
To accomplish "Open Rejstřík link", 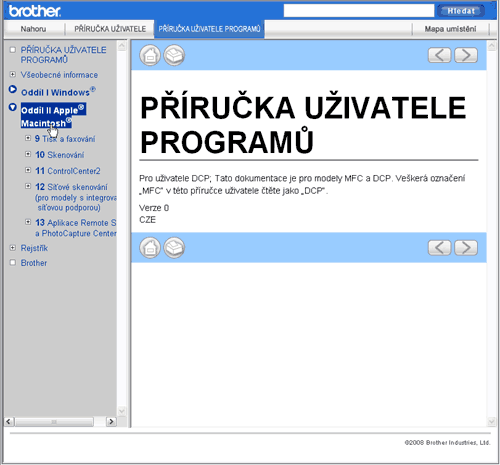I will tap(34, 248).
